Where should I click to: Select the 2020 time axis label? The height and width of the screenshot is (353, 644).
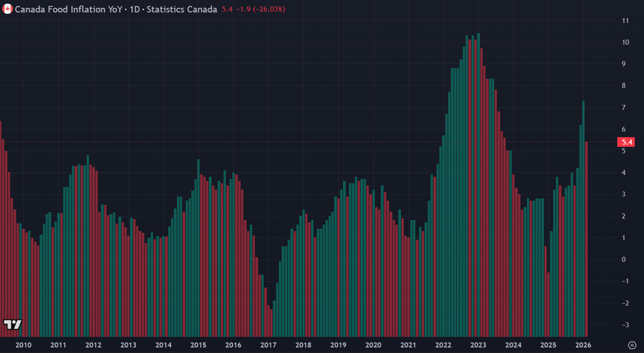pyautogui.click(x=373, y=345)
